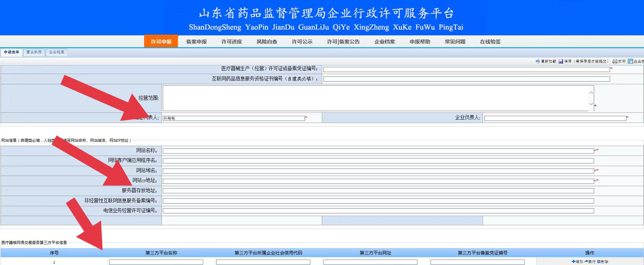Focus the 医疗器械生产（经营）许可证或备案凭证编号 input
Image resolution: width=644 pixels, height=265 pixels.
[467, 69]
